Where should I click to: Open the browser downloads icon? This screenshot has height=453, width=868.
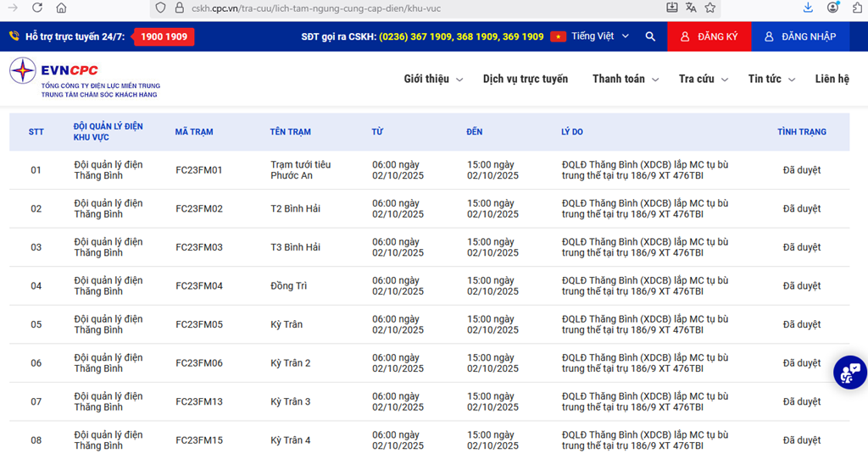coord(808,8)
